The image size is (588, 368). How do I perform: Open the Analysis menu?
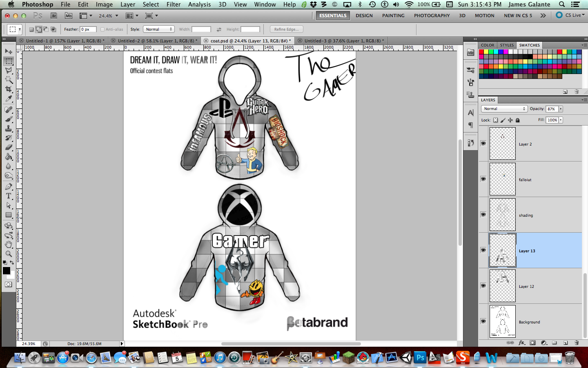199,4
